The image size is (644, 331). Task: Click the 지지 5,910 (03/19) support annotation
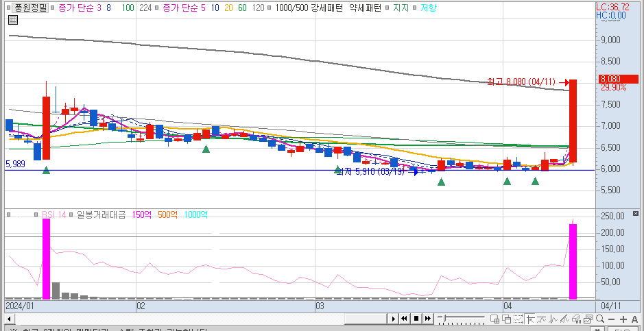tap(370, 172)
